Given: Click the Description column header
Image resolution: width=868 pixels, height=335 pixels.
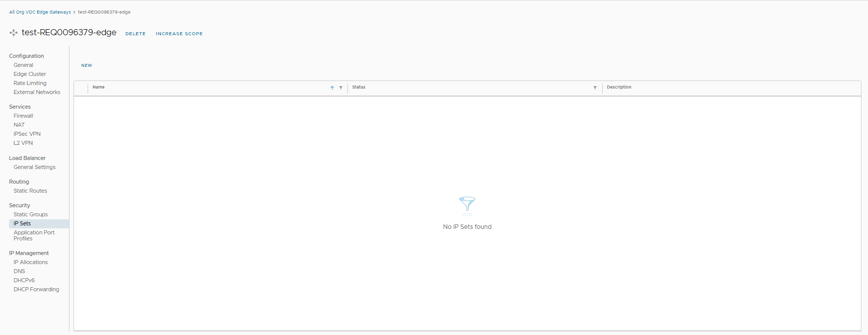Looking at the screenshot, I should tap(619, 87).
